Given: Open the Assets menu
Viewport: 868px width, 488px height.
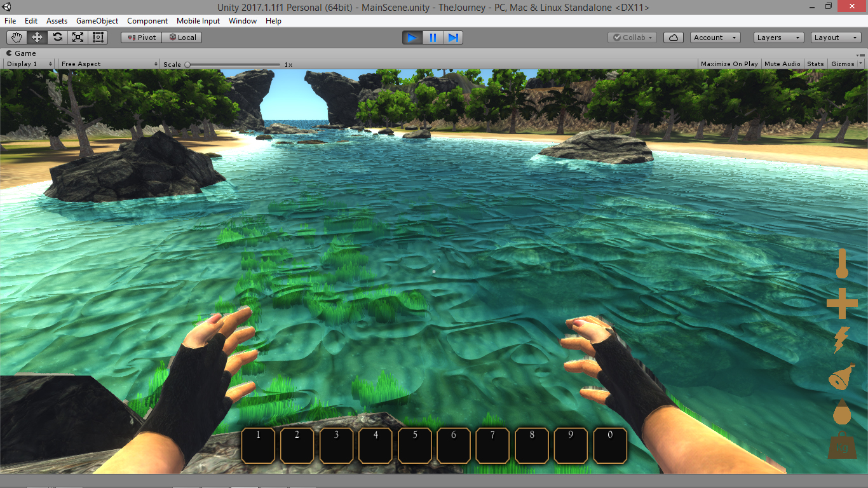Looking at the screenshot, I should click(57, 21).
